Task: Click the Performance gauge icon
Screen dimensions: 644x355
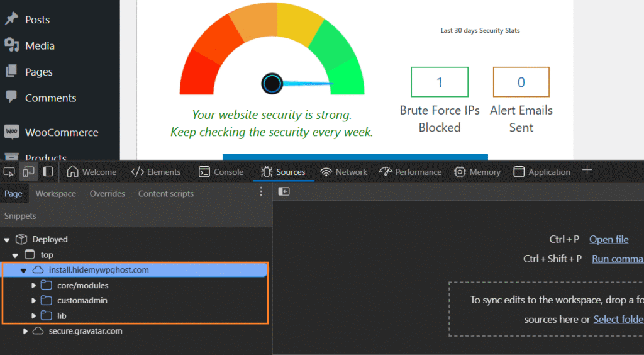Action: point(386,171)
